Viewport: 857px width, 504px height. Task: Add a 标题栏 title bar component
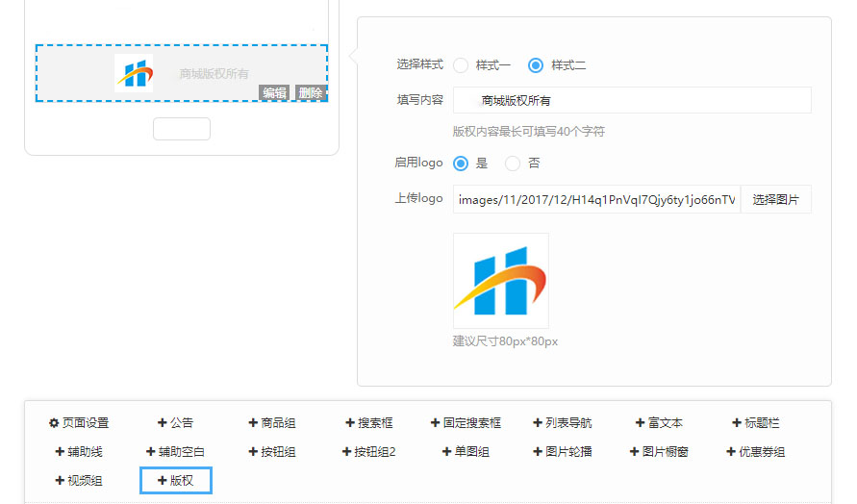(x=756, y=422)
